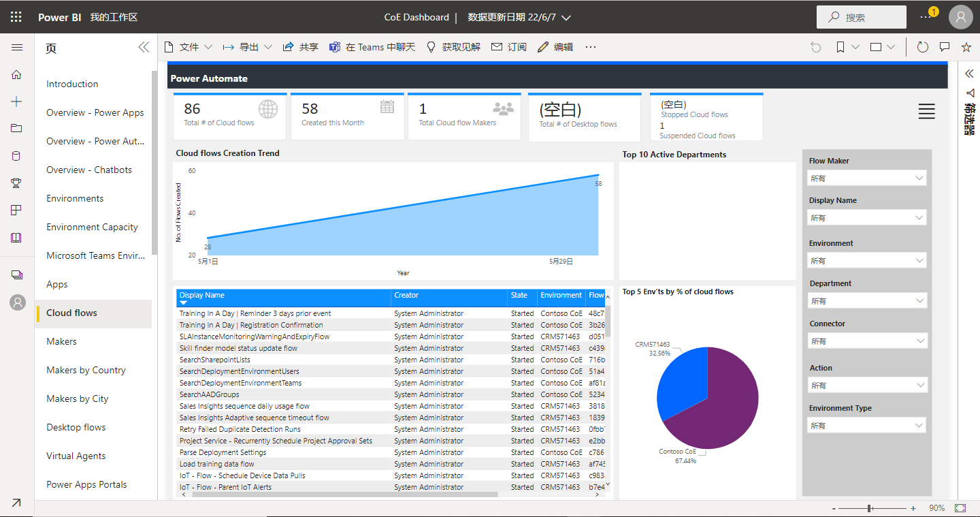Screen dimensions: 980x517
Task: Open the Export menu
Action: point(247,47)
